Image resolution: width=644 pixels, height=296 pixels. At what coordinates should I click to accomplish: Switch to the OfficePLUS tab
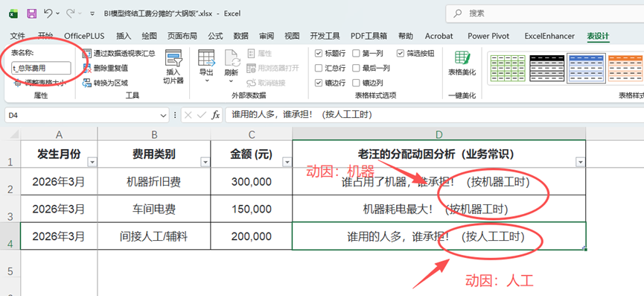click(84, 37)
